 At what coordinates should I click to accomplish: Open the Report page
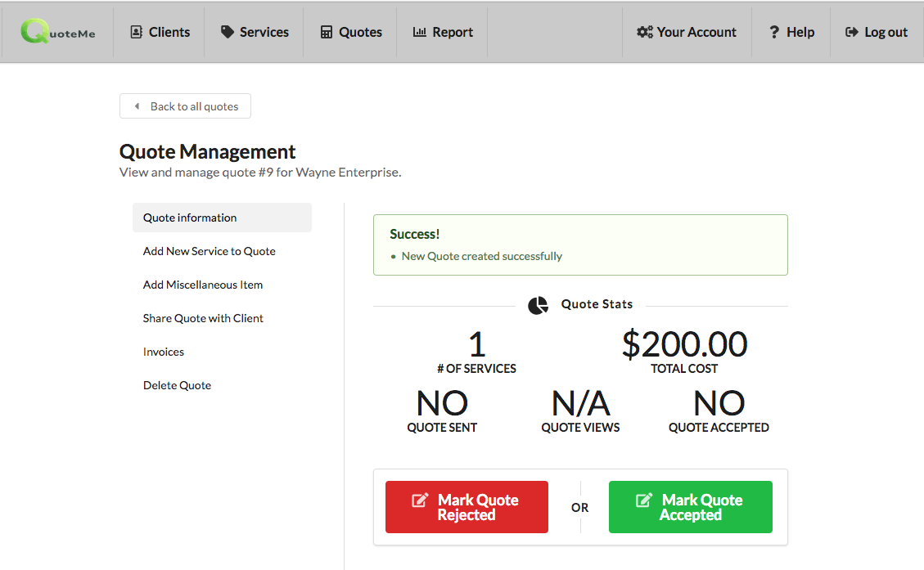[x=443, y=32]
